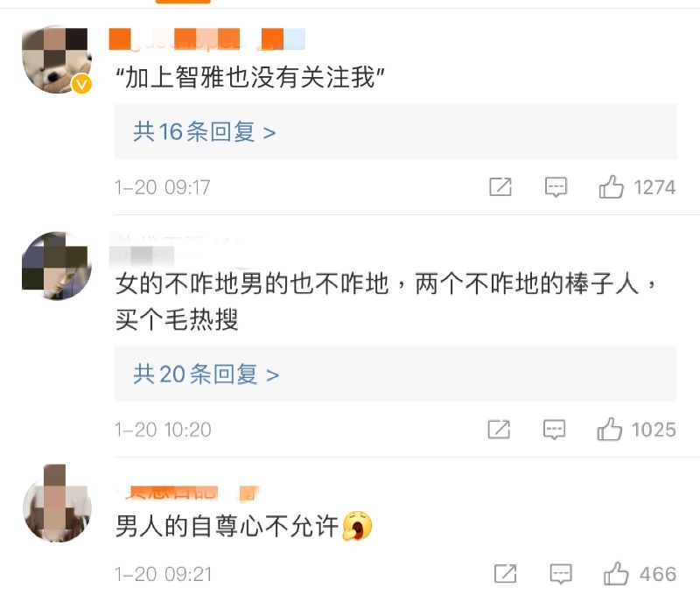Click reply bubble icon on 466-like comment
This screenshot has height=595, width=700.
pyautogui.click(x=560, y=574)
